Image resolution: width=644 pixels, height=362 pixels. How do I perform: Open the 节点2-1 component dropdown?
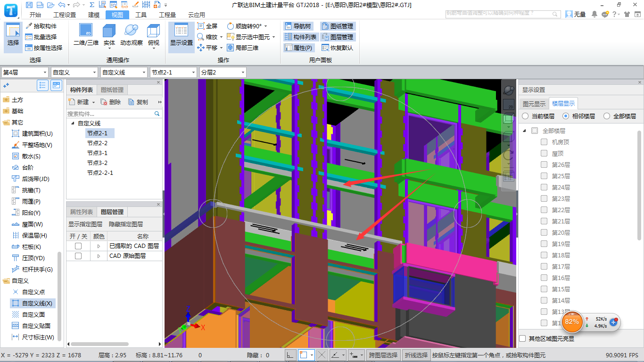click(173, 72)
